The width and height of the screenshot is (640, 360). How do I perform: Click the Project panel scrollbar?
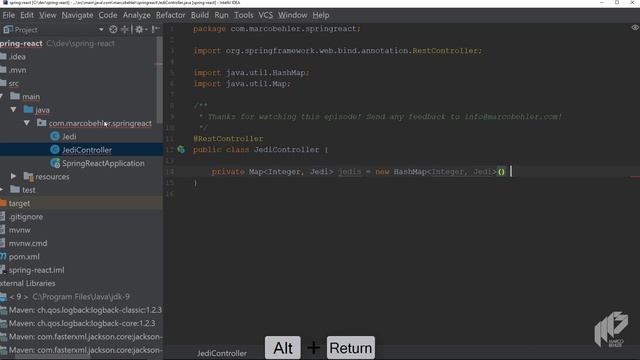coord(159,80)
